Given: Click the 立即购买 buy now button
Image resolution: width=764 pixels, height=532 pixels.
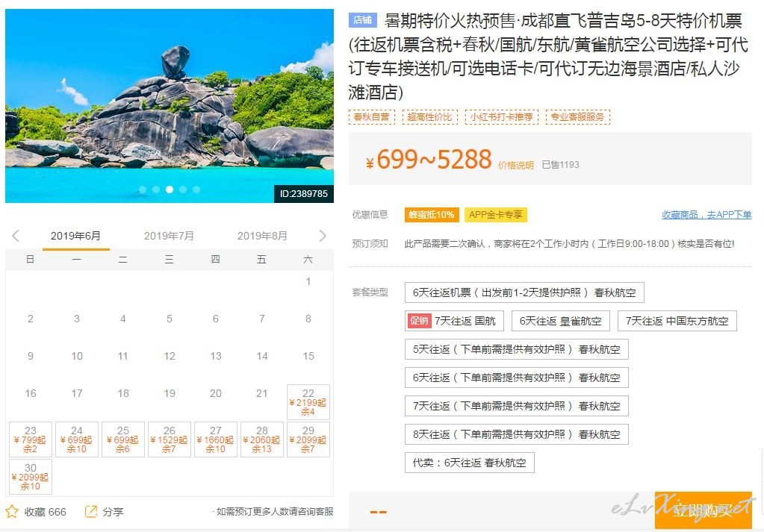Looking at the screenshot, I should tap(703, 510).
